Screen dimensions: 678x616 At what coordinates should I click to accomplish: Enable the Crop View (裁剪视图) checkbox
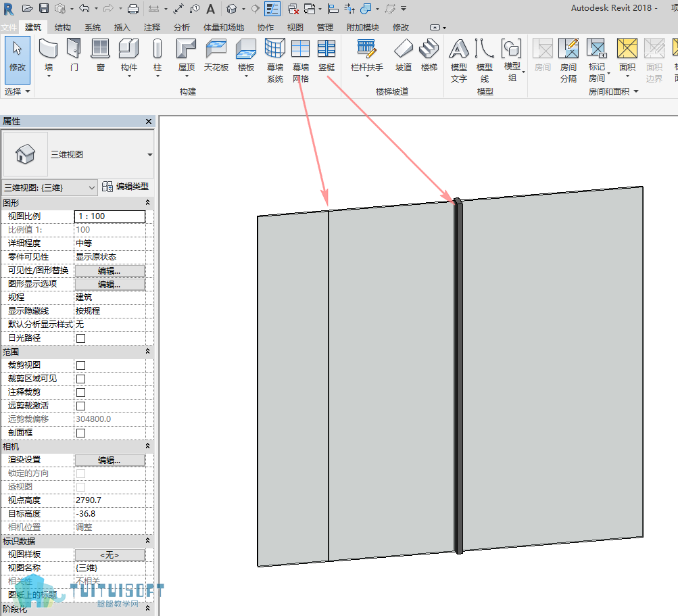point(81,366)
